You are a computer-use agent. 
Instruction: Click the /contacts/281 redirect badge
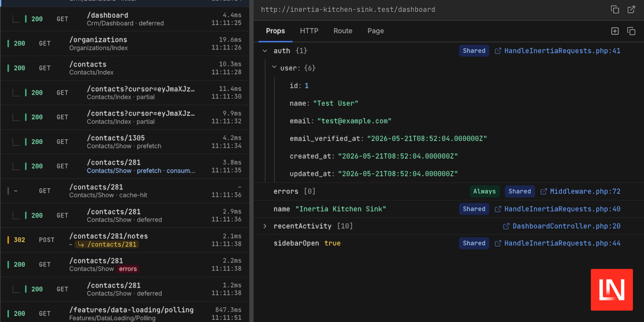(x=107, y=244)
